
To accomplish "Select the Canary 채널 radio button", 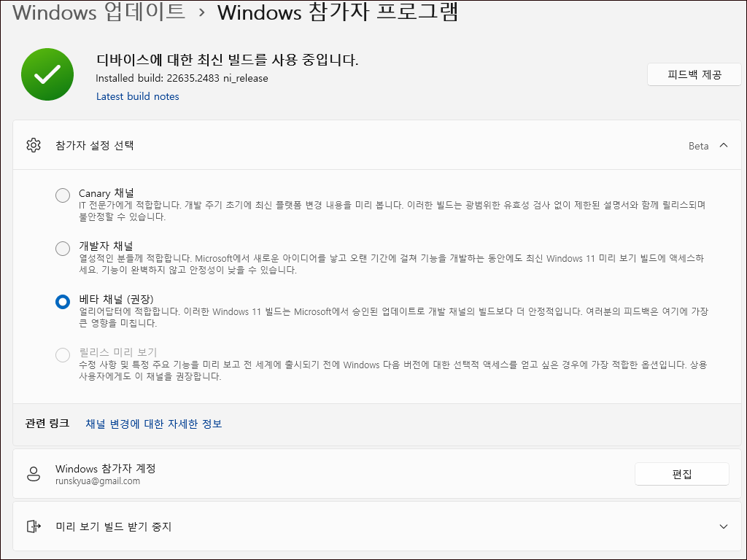I will click(x=63, y=195).
